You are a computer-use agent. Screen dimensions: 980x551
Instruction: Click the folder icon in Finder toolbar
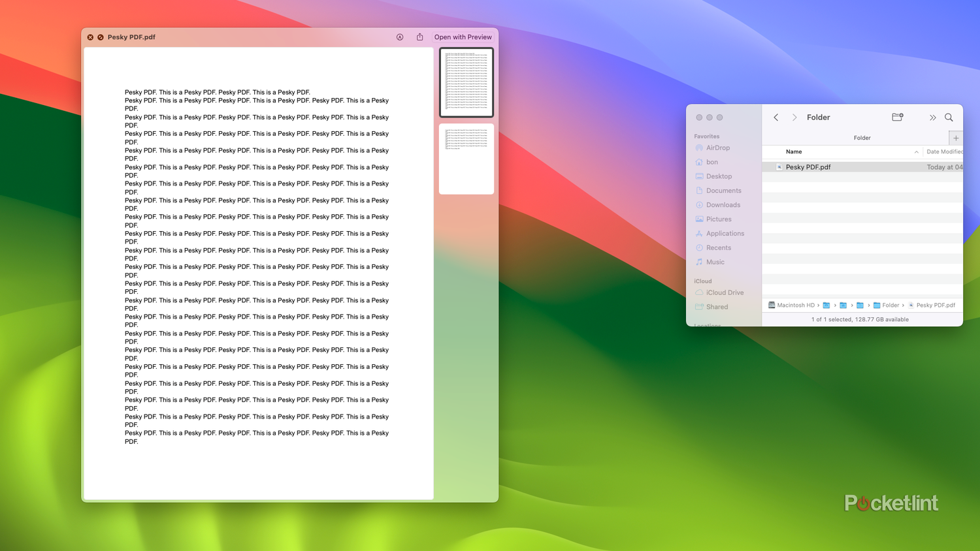[x=898, y=117]
